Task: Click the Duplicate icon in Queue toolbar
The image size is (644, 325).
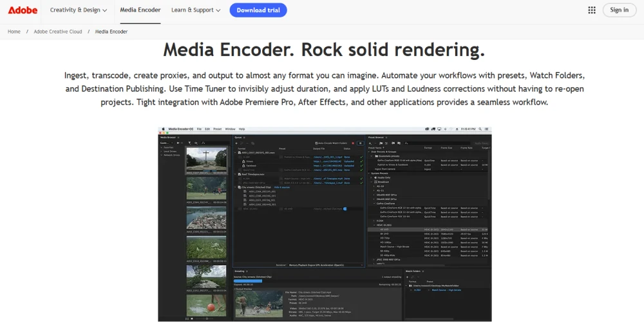Action: pos(253,143)
